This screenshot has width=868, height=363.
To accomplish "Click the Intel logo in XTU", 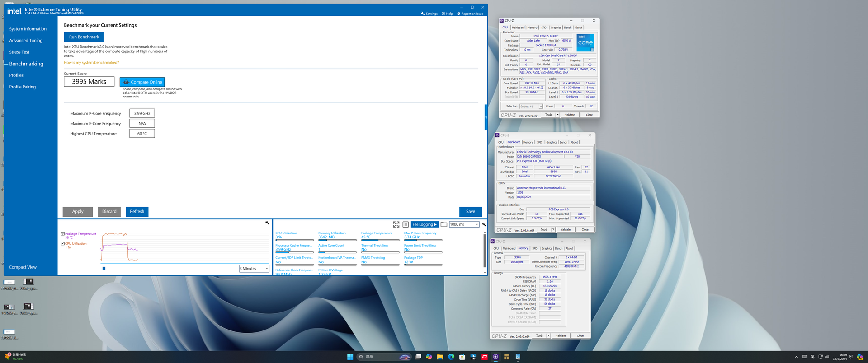I will tap(14, 11).
